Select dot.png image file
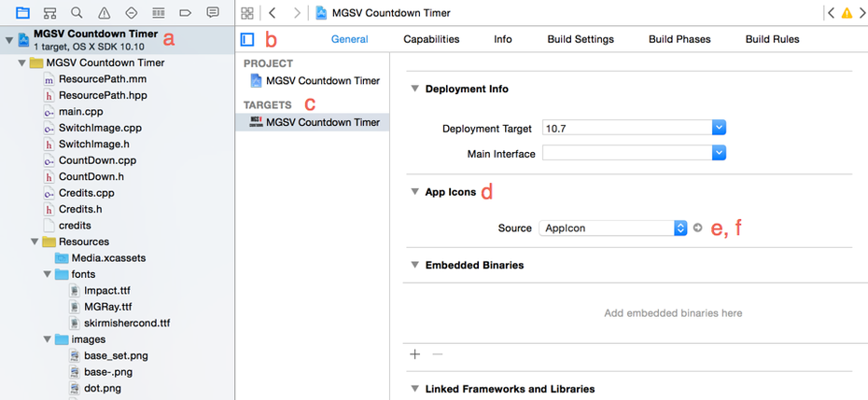This screenshot has height=400, width=868. 103,387
